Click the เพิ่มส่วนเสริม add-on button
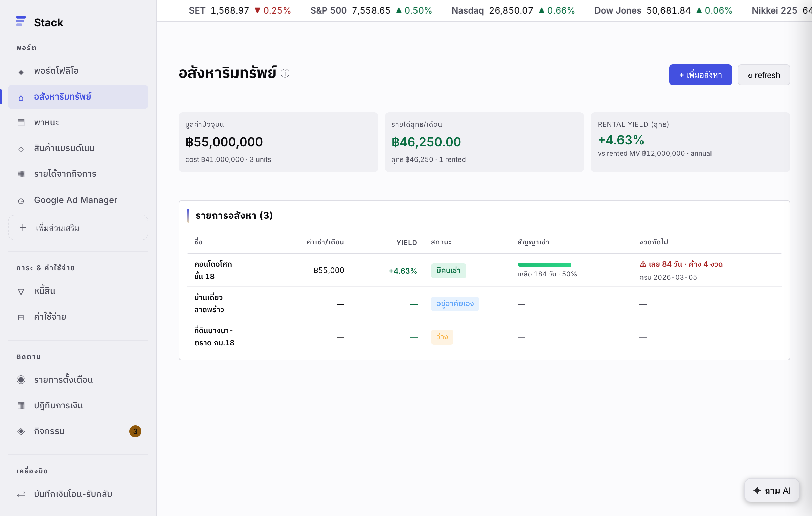 click(x=78, y=228)
